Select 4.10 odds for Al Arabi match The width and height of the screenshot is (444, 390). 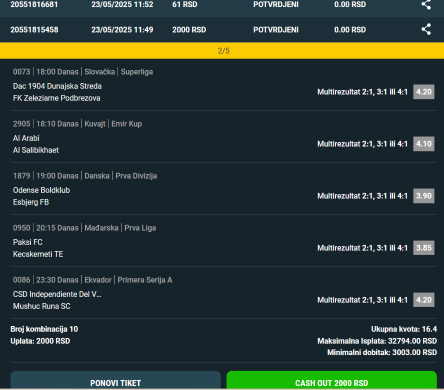pos(424,144)
